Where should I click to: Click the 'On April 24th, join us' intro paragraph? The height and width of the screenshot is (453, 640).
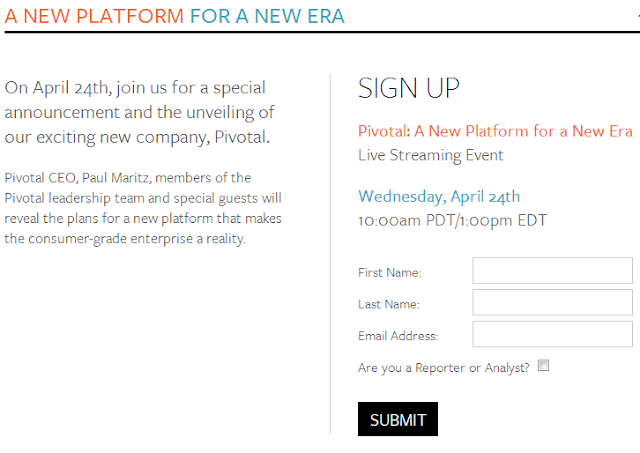(x=140, y=113)
